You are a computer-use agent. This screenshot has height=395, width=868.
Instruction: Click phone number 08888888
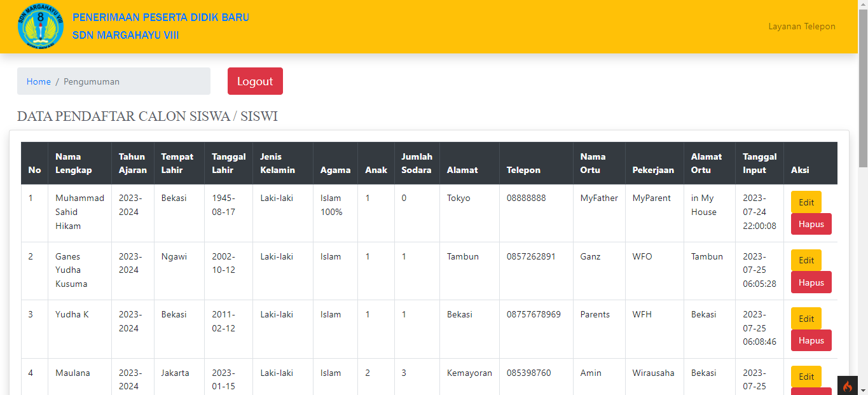526,198
